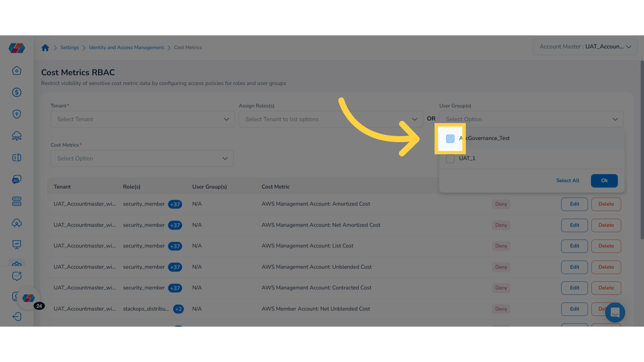Delete the Contracted Cost row
Viewport: 644px width, 362px height.
pyautogui.click(x=606, y=288)
